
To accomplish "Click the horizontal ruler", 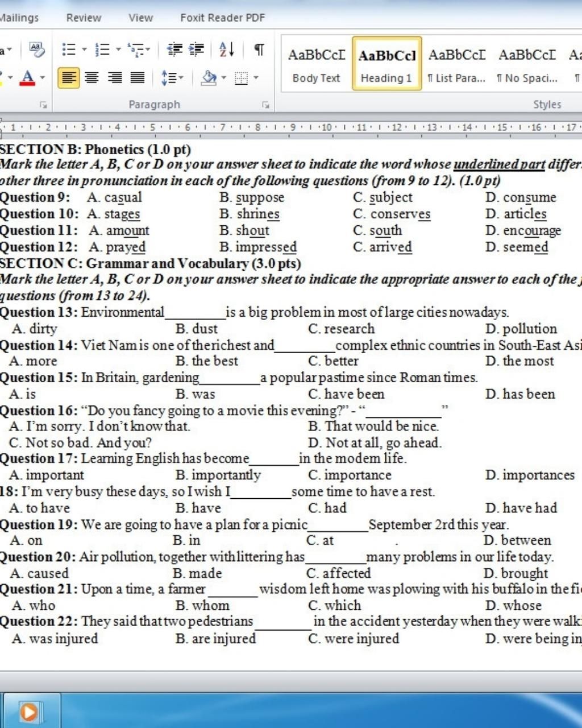I will tap(291, 127).
